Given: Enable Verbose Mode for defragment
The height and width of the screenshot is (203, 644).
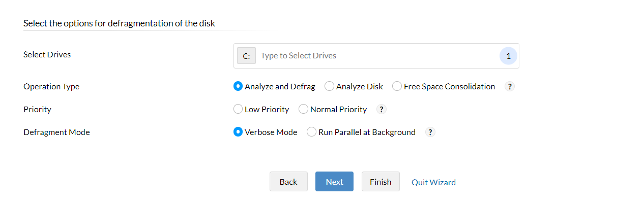Looking at the screenshot, I should click(238, 132).
